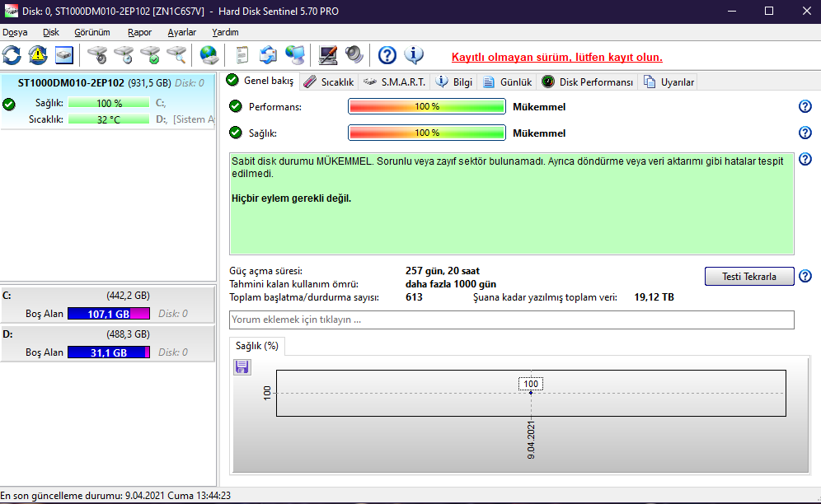Click the 'Kayıtlı olmayan sürüm' registration link
This screenshot has width=821, height=504.
coord(557,57)
